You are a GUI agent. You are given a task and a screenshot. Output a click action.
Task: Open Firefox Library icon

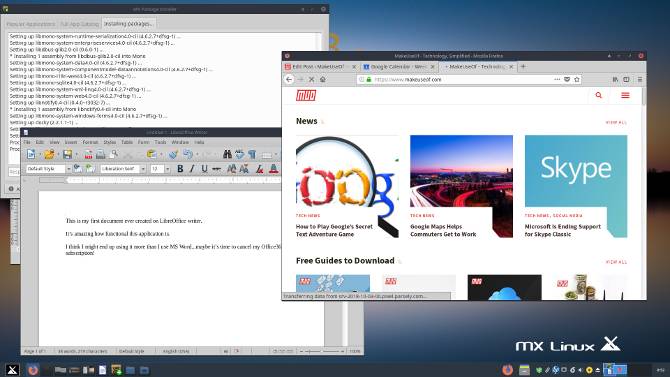(x=615, y=80)
